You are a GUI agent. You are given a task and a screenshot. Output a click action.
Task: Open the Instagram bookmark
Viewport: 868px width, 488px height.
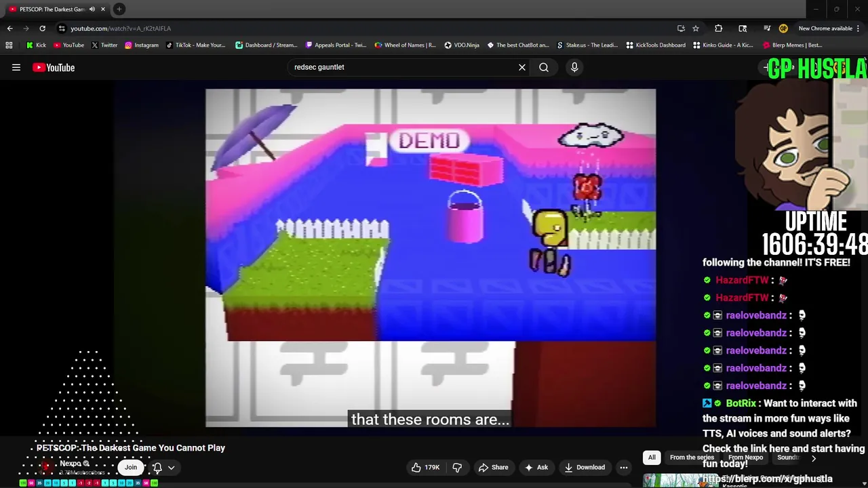[141, 45]
